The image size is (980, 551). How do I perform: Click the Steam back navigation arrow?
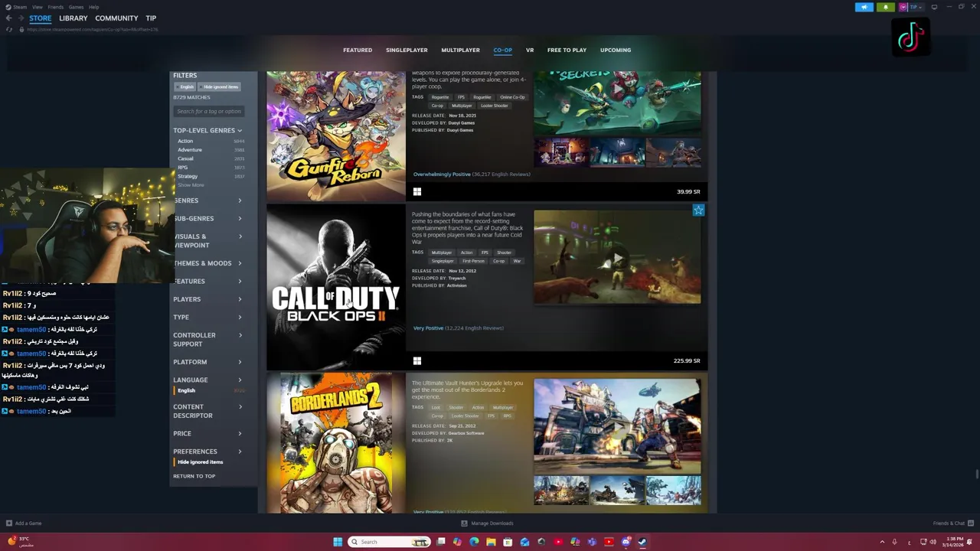click(8, 18)
